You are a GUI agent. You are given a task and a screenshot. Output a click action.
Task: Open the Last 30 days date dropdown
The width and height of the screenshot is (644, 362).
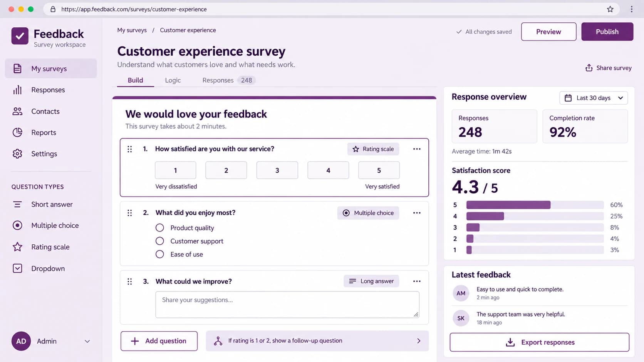coord(594,98)
